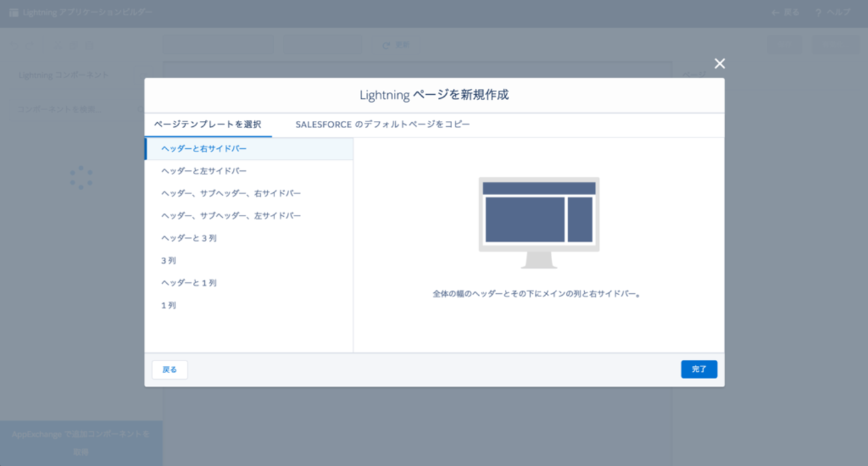Viewport: 868px width, 466px height.
Task: Click the Lightning ページを新規作成 dialog title
Action: point(434,95)
